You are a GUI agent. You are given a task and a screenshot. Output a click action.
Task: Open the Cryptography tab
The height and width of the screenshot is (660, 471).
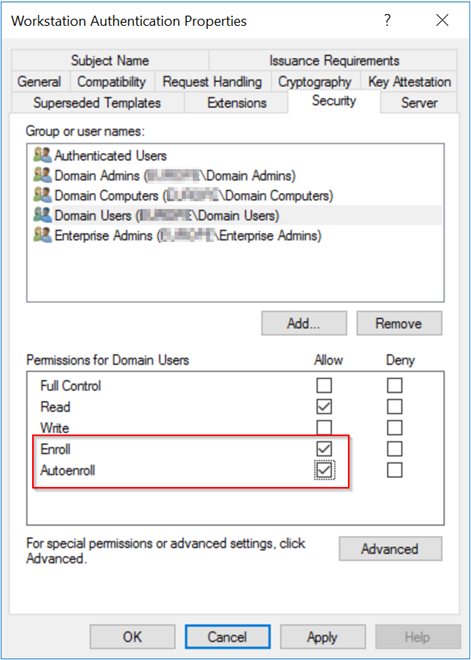click(x=315, y=82)
